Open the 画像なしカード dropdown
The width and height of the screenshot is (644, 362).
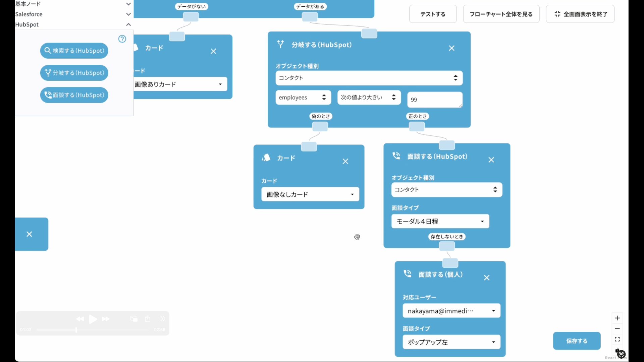[x=310, y=194]
